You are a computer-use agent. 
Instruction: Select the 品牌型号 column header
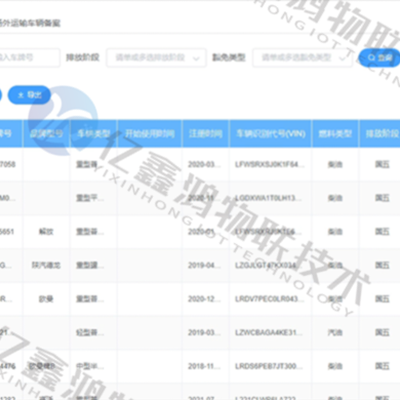[46, 134]
